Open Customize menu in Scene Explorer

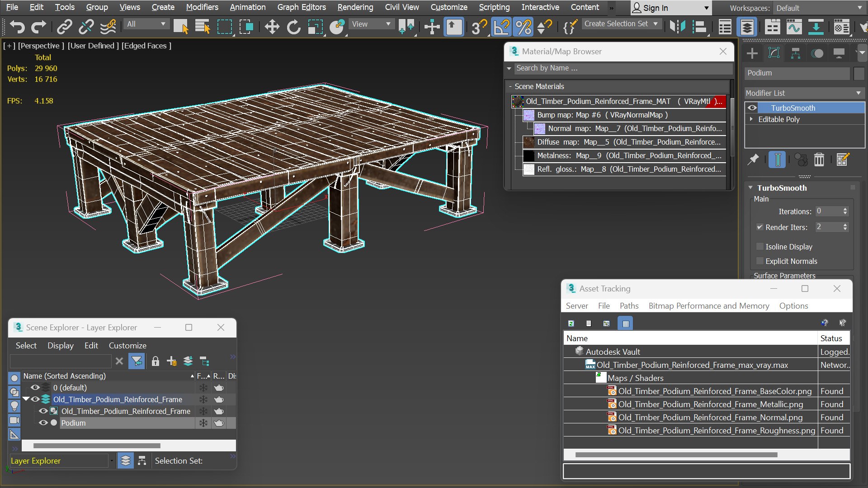click(x=127, y=346)
